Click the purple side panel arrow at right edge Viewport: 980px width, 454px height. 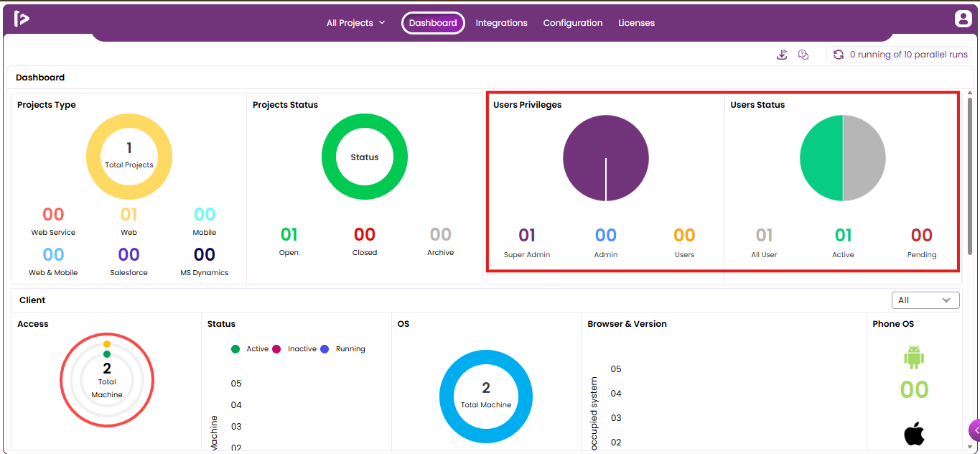click(974, 430)
